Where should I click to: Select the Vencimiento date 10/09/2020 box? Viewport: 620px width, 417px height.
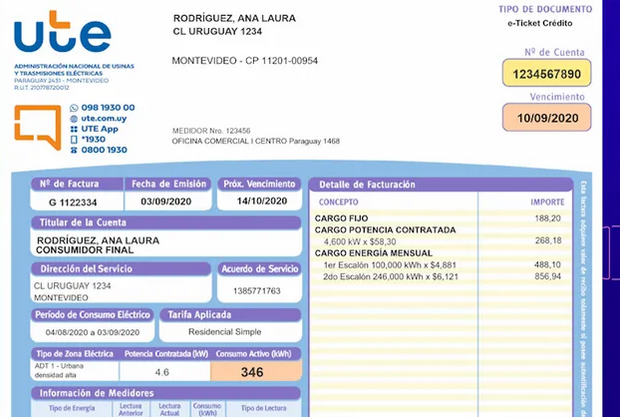click(546, 118)
